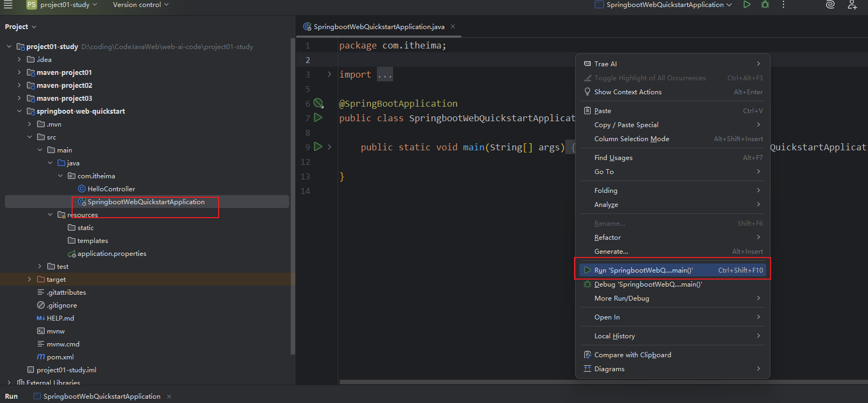The width and height of the screenshot is (868, 403).
Task: Click the Debug bug icon in top toolbar
Action: pos(765,5)
